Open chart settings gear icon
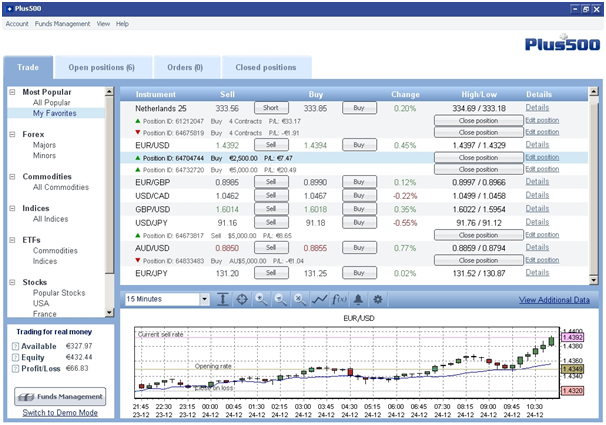Screen dimensions: 606x425 pos(377,299)
